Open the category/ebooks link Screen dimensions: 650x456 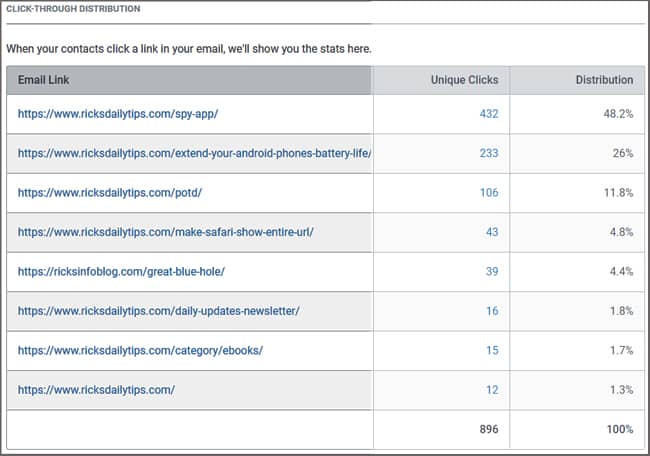click(141, 350)
